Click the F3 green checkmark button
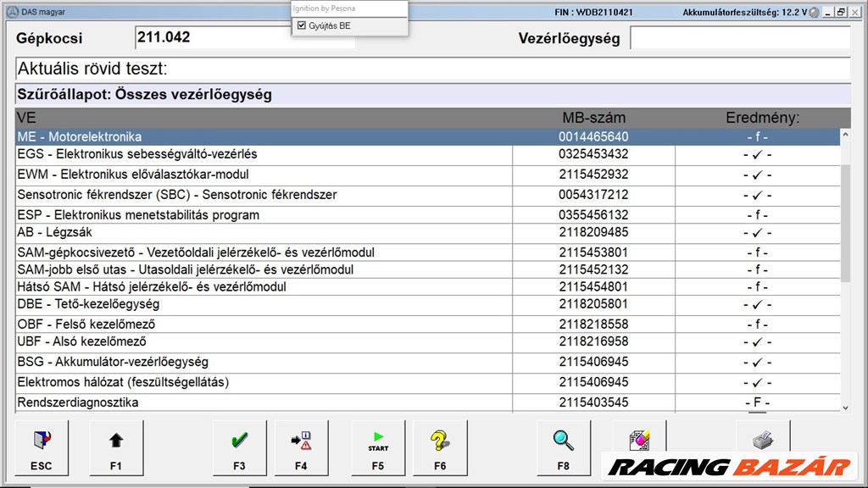 [239, 447]
